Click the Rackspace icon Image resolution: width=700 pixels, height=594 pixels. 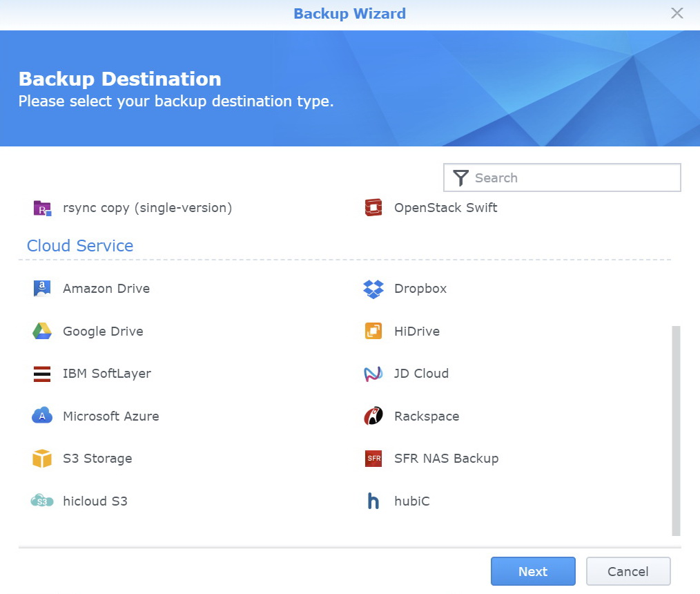click(373, 416)
